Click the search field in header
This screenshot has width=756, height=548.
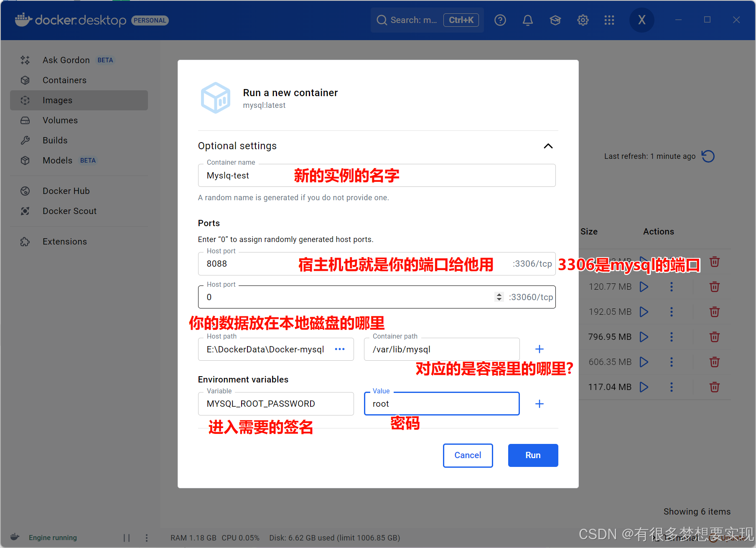(427, 20)
